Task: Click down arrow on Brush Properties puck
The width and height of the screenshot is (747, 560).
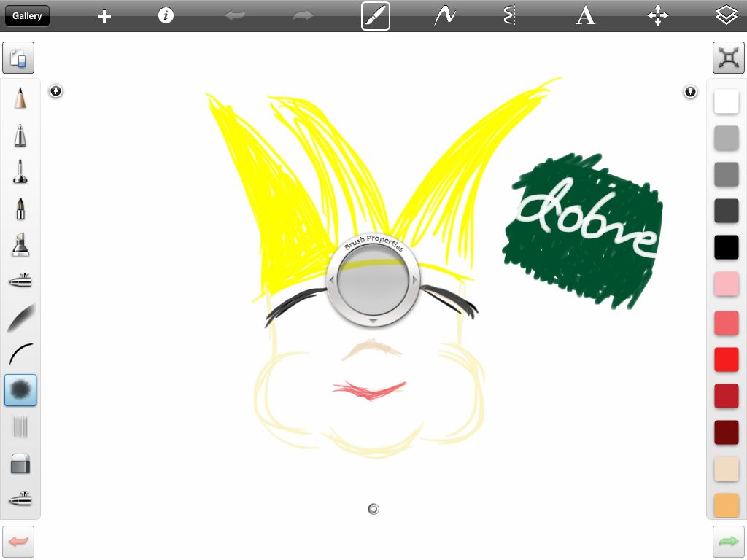Action: click(x=373, y=322)
